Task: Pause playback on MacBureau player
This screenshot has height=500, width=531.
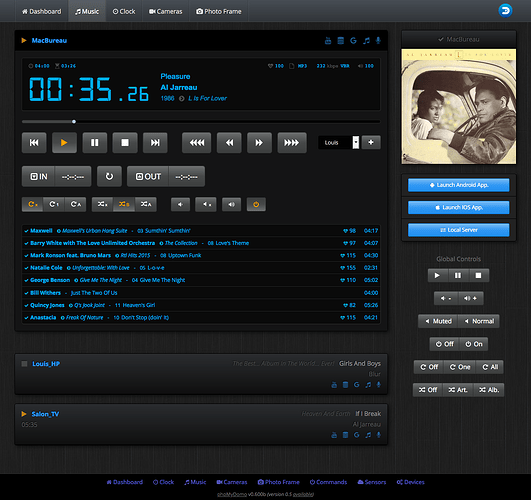Action: 95,143
